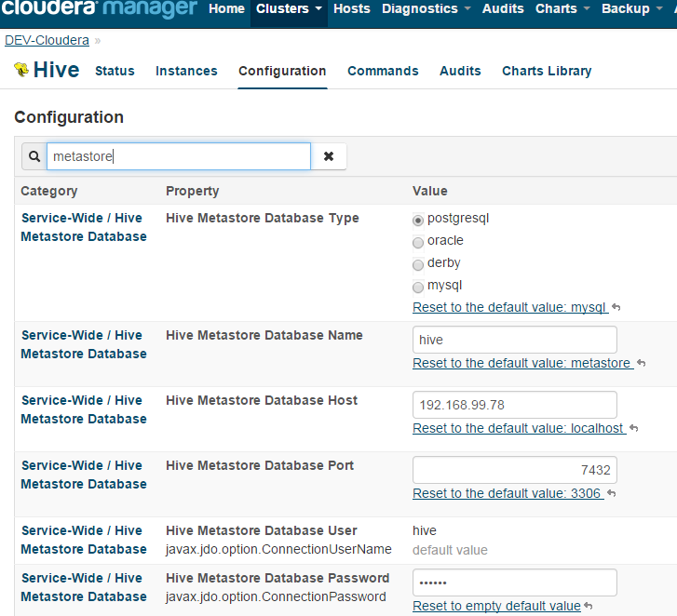This screenshot has width=677, height=616.
Task: Click Reset to the default value: metastore
Action: [x=522, y=363]
